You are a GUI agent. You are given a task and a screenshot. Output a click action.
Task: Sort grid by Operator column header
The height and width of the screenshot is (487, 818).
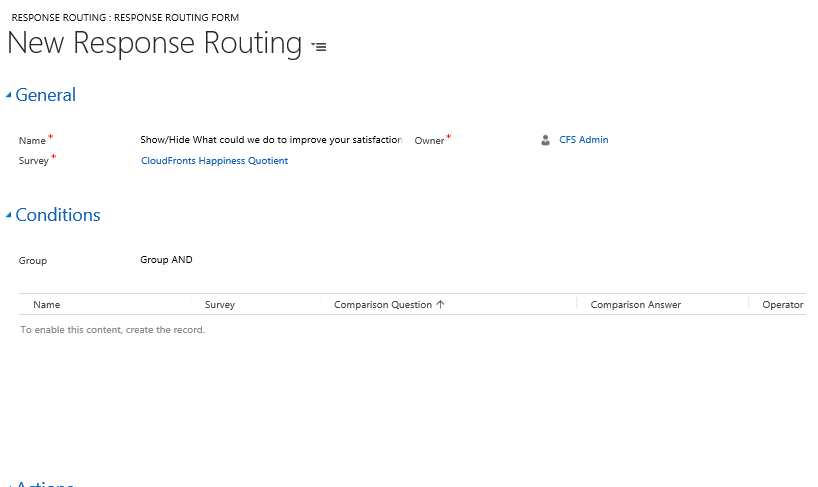click(782, 304)
